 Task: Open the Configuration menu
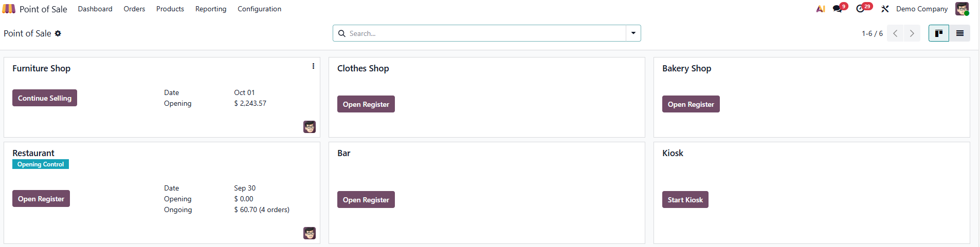[259, 9]
